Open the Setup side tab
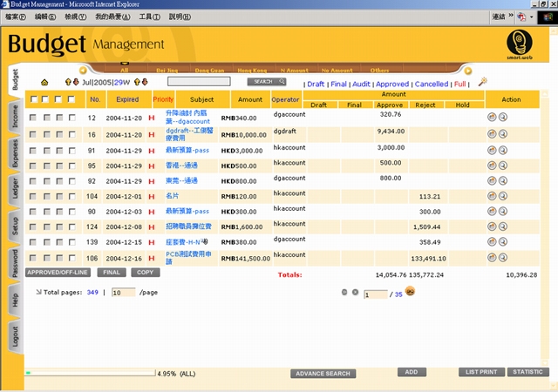The image size is (558, 392). click(x=15, y=226)
